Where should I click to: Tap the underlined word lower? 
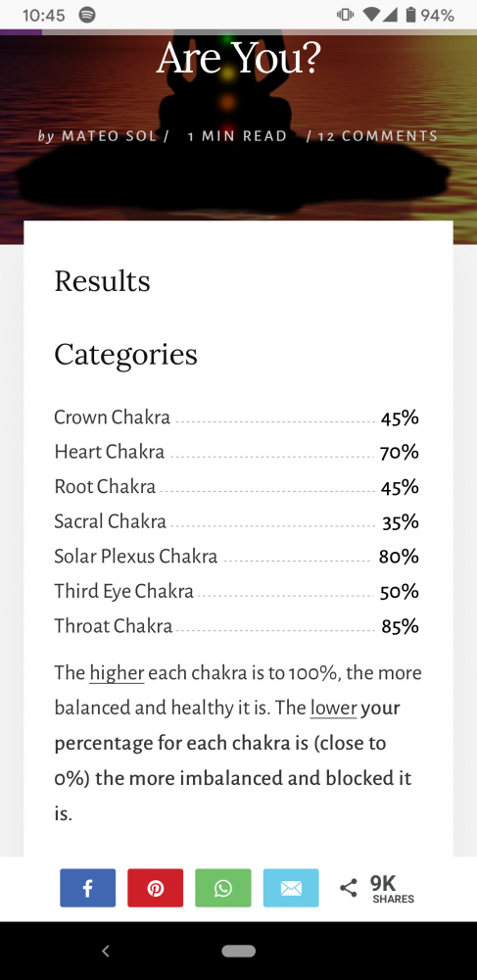[333, 709]
